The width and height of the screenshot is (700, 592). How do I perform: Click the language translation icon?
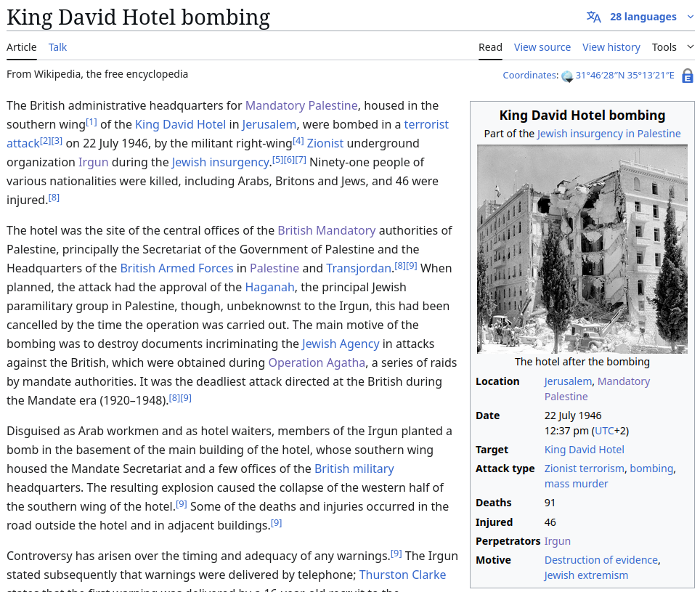point(593,17)
